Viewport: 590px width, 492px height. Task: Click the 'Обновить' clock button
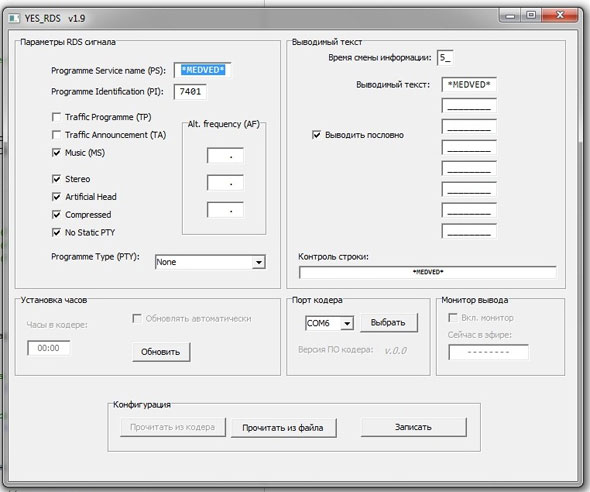161,352
